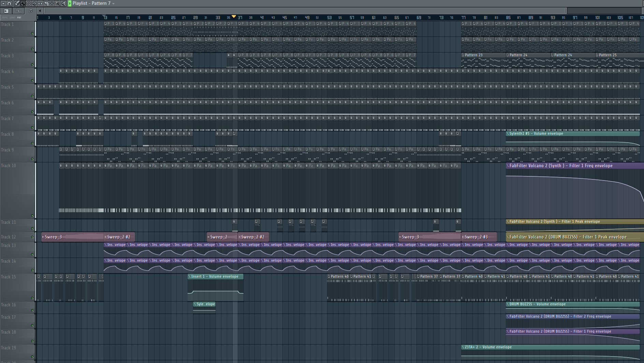Select the Insert 1 - Volume envelope clip
Viewport: 644px width, 363px height.
(216, 288)
